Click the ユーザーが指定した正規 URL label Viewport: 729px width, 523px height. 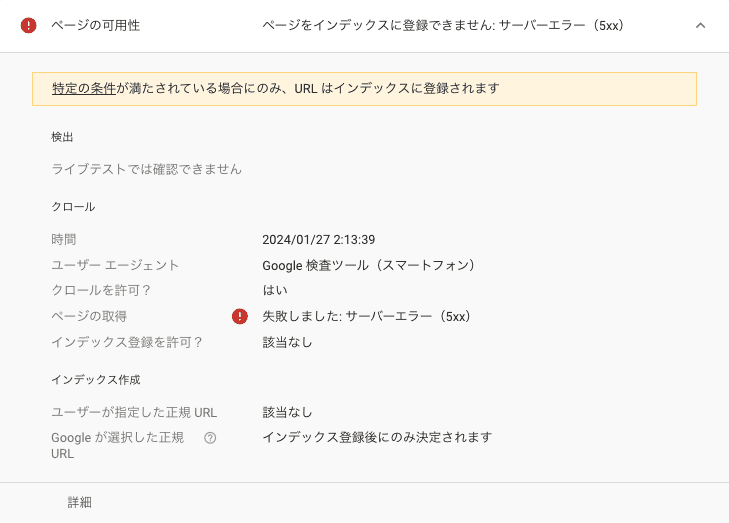point(134,412)
